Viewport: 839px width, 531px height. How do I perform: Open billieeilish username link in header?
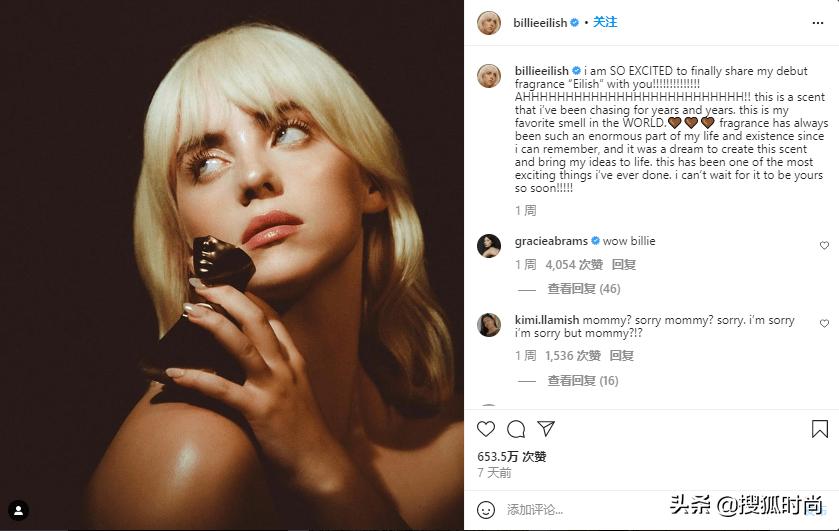tap(539, 22)
